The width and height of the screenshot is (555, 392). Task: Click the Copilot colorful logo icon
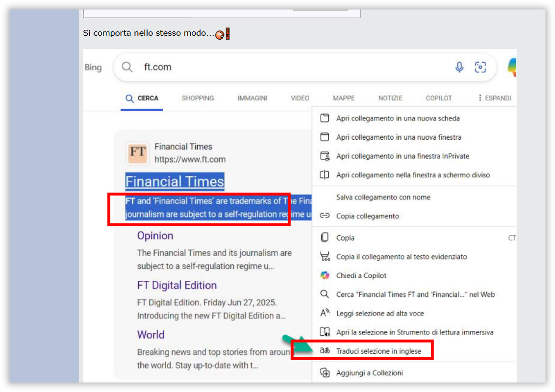point(512,67)
